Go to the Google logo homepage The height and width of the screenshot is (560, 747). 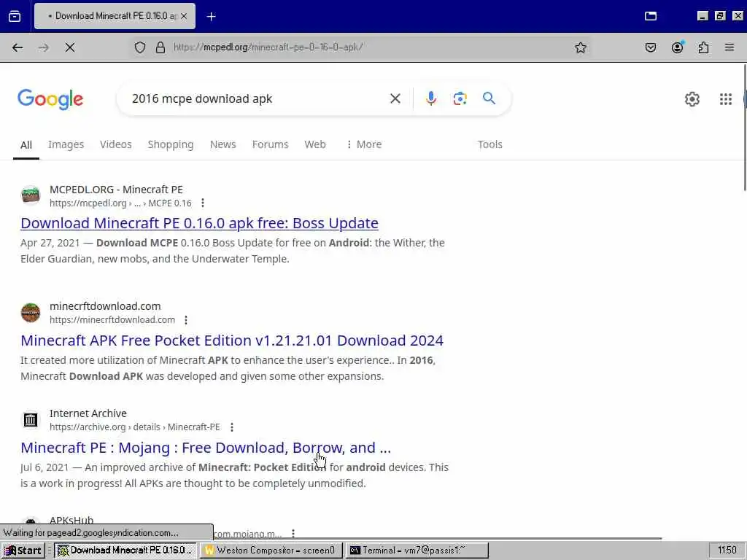[x=50, y=99]
